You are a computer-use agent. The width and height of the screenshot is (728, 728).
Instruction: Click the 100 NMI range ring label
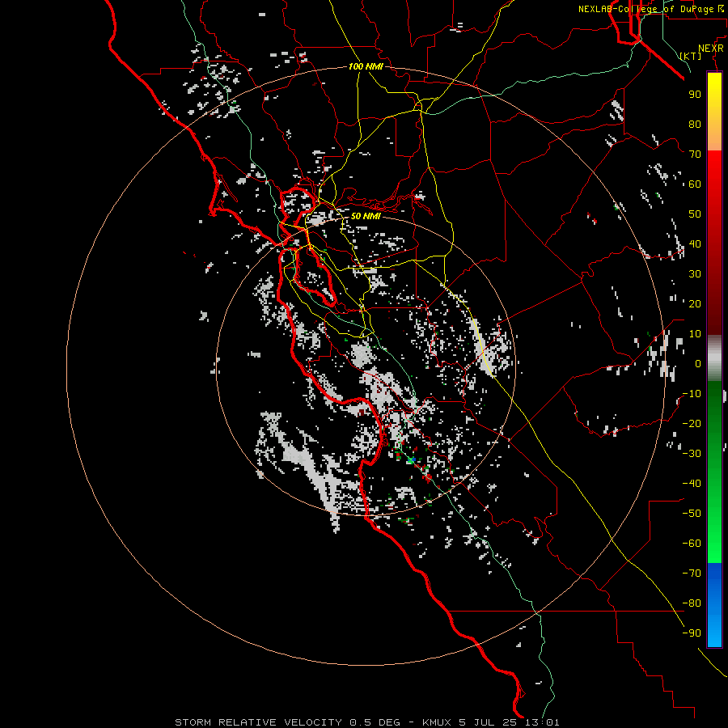tap(366, 66)
